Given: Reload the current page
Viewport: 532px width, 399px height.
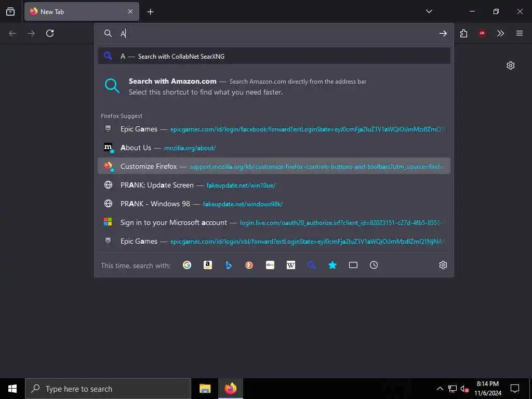Looking at the screenshot, I should pos(50,33).
